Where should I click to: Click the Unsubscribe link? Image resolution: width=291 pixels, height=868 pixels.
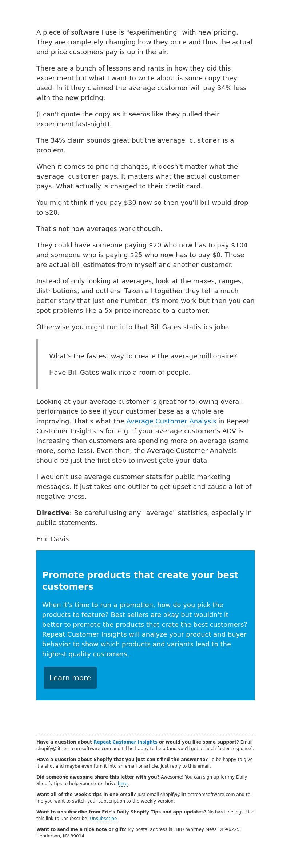click(x=103, y=818)
